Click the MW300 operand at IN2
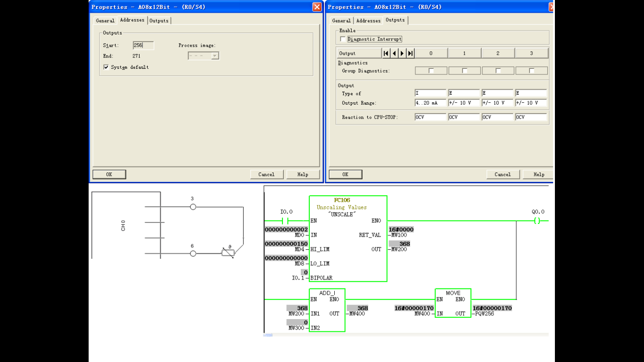 297,328
